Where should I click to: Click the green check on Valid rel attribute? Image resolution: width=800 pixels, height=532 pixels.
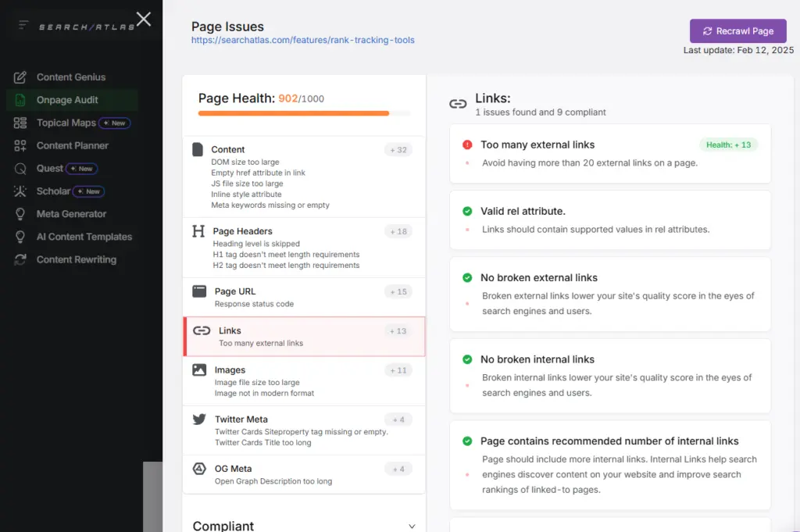click(x=467, y=211)
